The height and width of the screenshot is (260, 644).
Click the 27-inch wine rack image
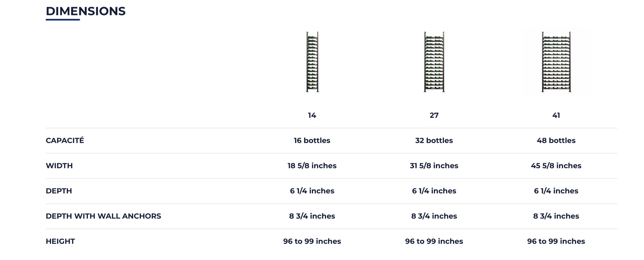click(434, 62)
